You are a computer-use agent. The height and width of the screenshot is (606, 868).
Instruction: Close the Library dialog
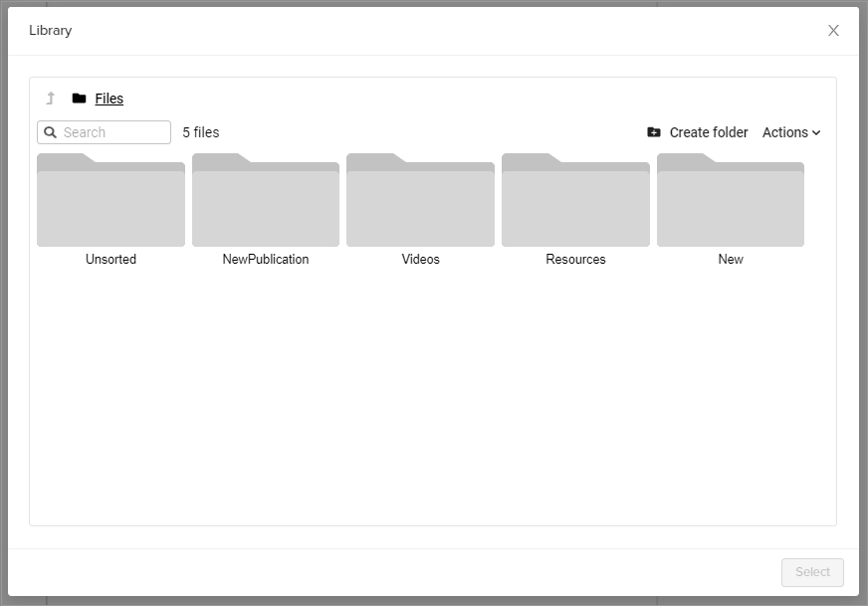[x=834, y=31]
